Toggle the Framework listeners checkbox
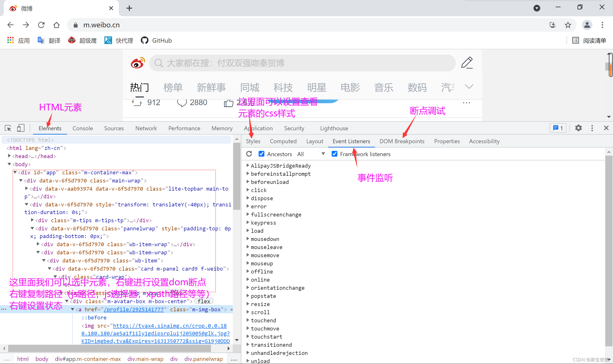Viewport: 613px width, 364px height. click(x=335, y=154)
